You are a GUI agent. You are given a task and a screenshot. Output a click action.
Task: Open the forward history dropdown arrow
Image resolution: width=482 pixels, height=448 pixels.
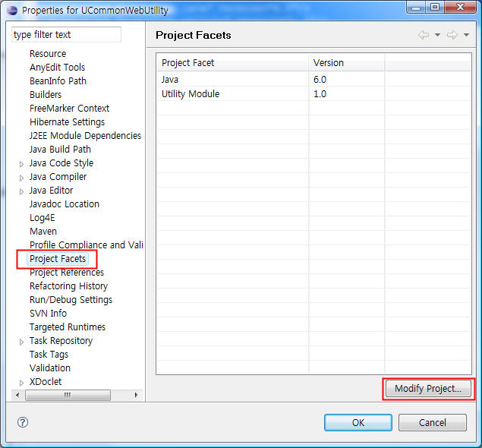[x=466, y=35]
